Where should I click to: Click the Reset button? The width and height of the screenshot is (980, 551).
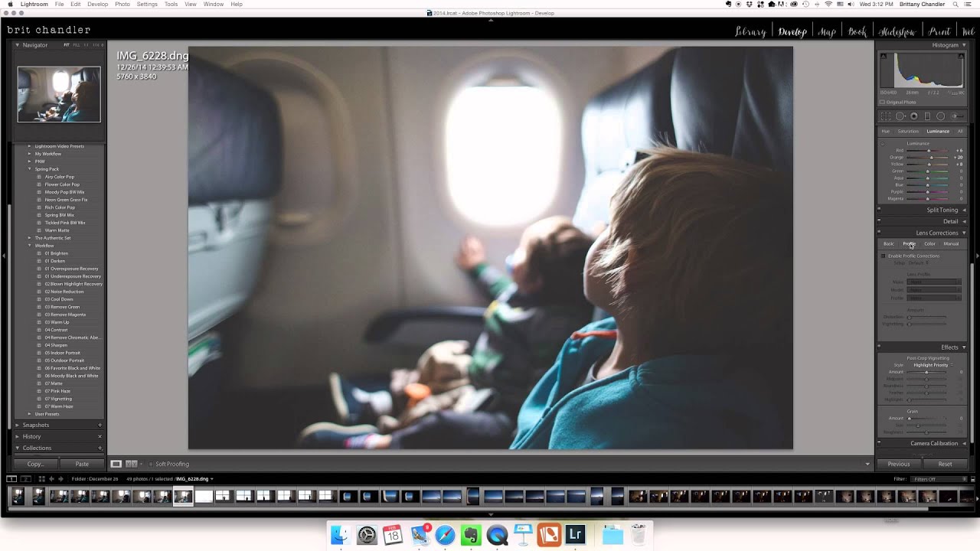[x=946, y=464]
